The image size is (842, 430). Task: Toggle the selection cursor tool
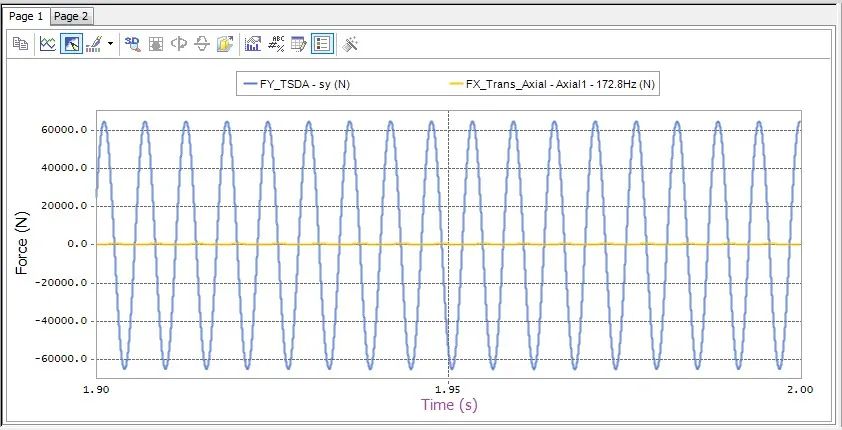click(71, 43)
